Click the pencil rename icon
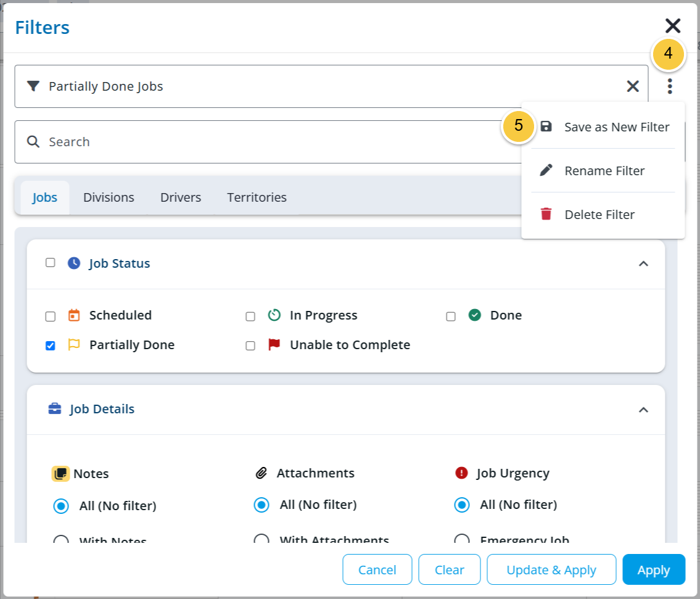 coord(546,170)
